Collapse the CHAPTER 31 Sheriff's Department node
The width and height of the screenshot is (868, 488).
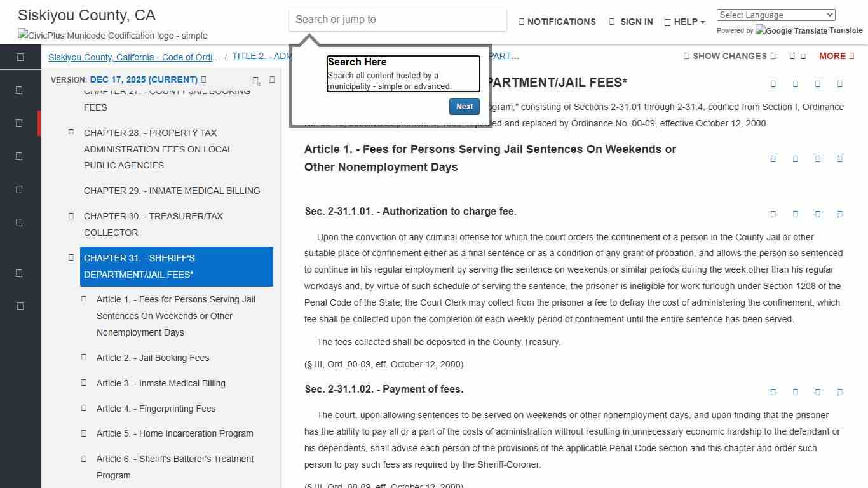[x=71, y=257]
